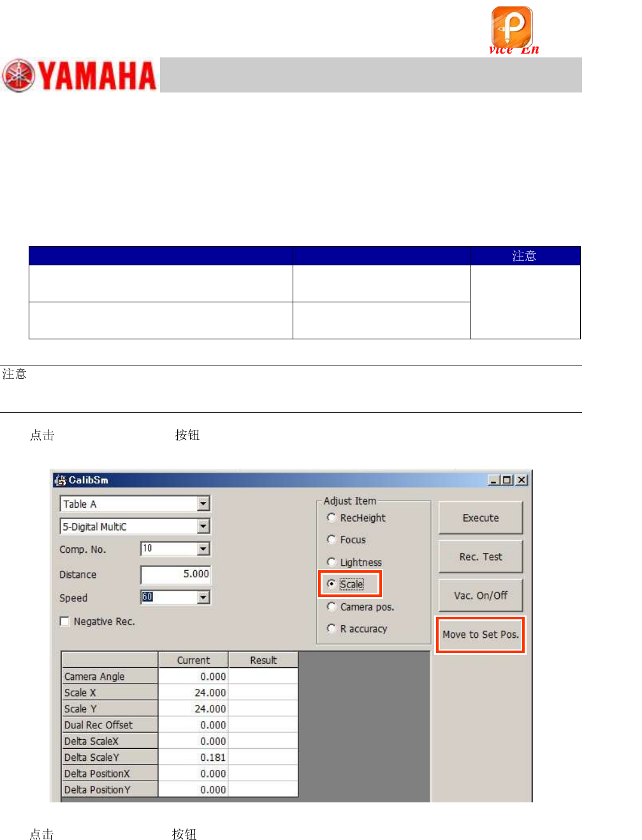Click the Distance input field
Image resolution: width=642 pixels, height=840 pixels.
tap(175, 574)
